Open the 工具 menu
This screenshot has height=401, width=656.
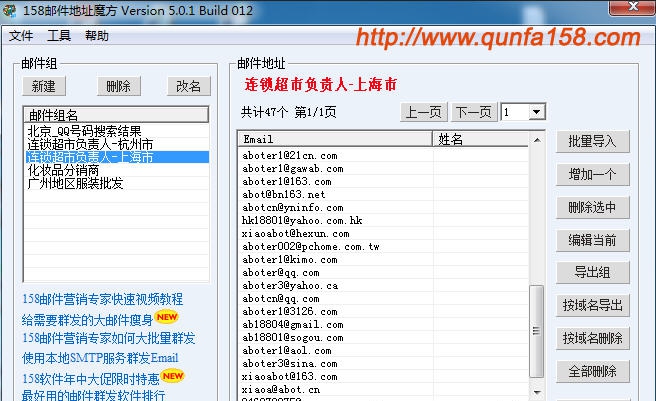[x=59, y=36]
